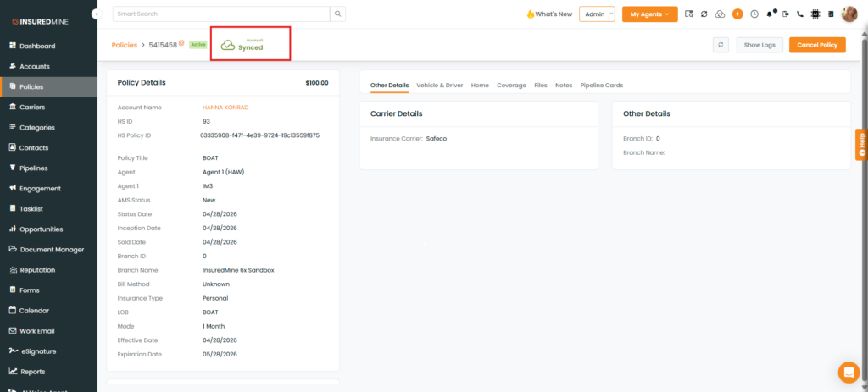868x392 pixels.
Task: Click the cloud download icon in header
Action: pyautogui.click(x=720, y=14)
